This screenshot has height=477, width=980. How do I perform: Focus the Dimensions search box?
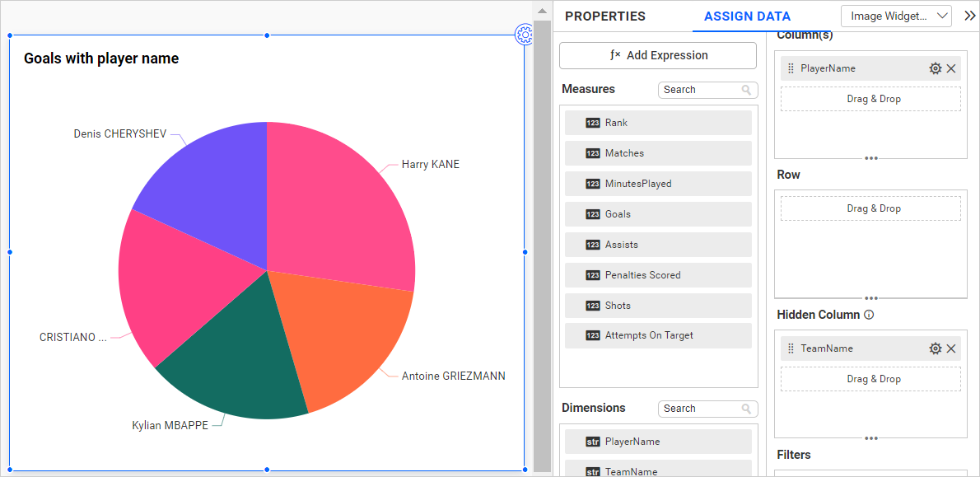coord(700,409)
